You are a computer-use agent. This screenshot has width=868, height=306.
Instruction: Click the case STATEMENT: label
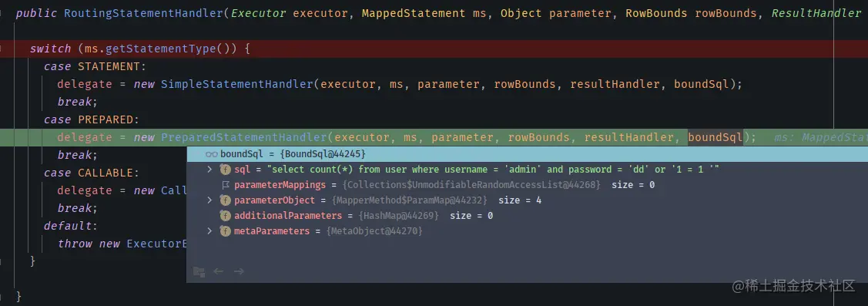pyautogui.click(x=96, y=66)
